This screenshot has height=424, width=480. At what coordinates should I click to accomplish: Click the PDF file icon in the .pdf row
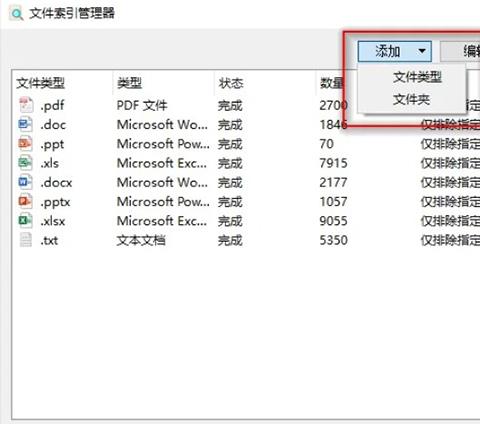tap(26, 105)
